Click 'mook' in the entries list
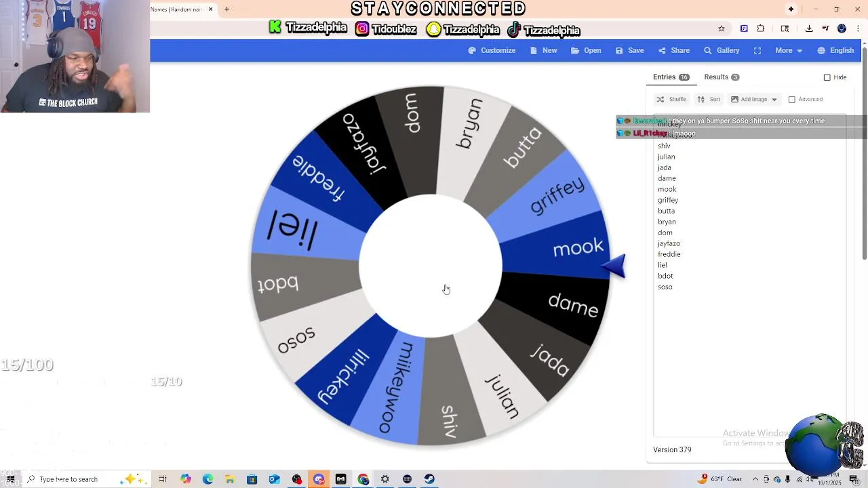The image size is (868, 488). (x=667, y=189)
